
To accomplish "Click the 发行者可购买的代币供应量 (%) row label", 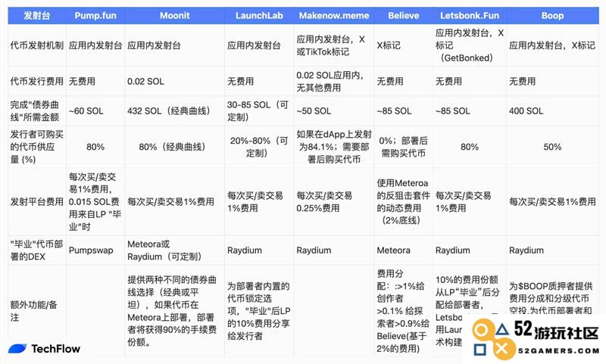I will coord(36,147).
